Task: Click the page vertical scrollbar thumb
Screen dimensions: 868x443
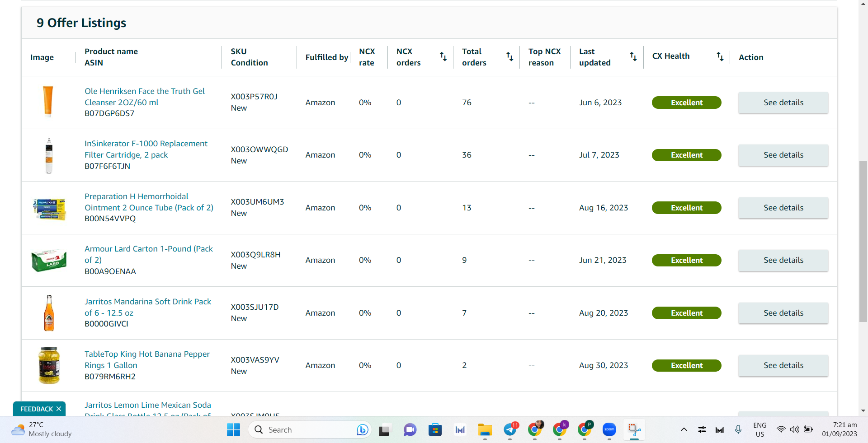Action: coord(863,241)
